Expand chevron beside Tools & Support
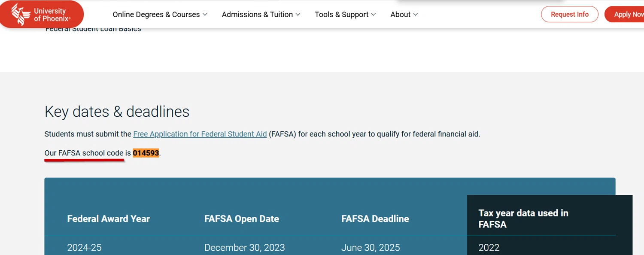Viewport: 644px width, 255px height. point(374,15)
